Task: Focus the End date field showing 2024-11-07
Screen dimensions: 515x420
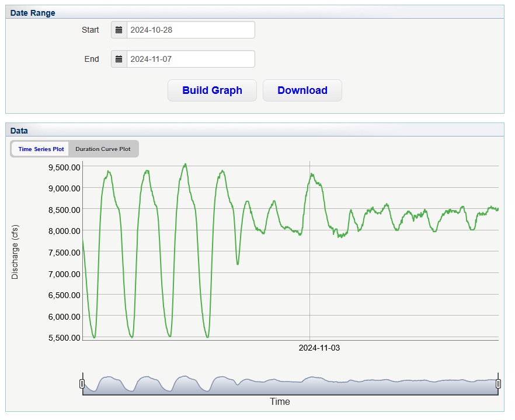Action: [190, 60]
